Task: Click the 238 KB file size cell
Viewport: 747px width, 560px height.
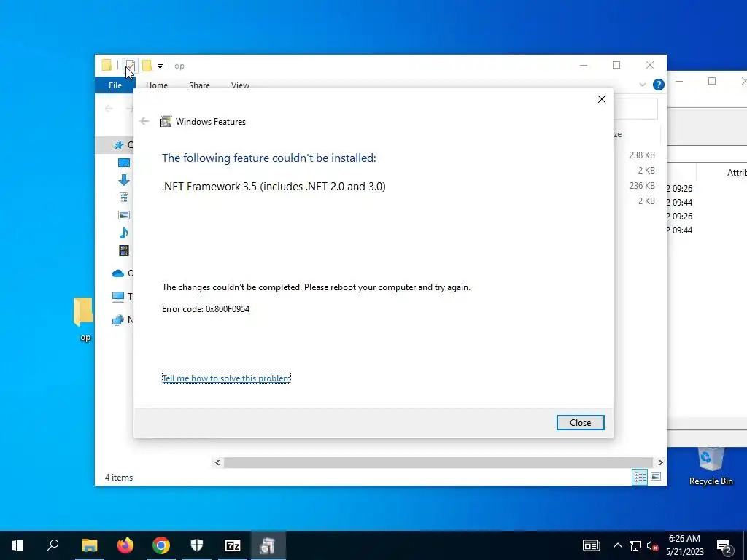Action: click(642, 155)
